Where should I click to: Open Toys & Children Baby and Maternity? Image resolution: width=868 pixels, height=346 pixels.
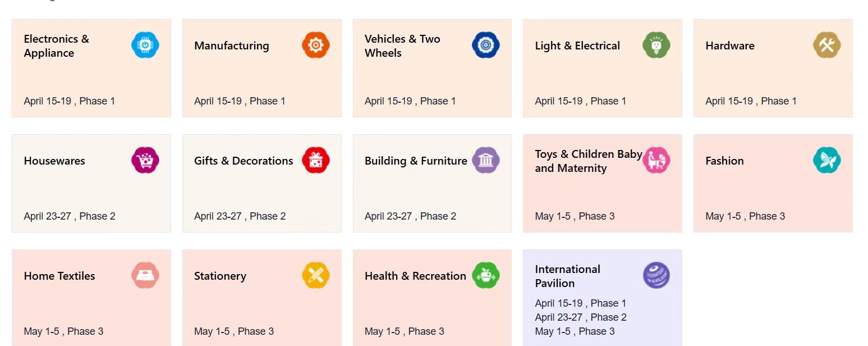588,161
